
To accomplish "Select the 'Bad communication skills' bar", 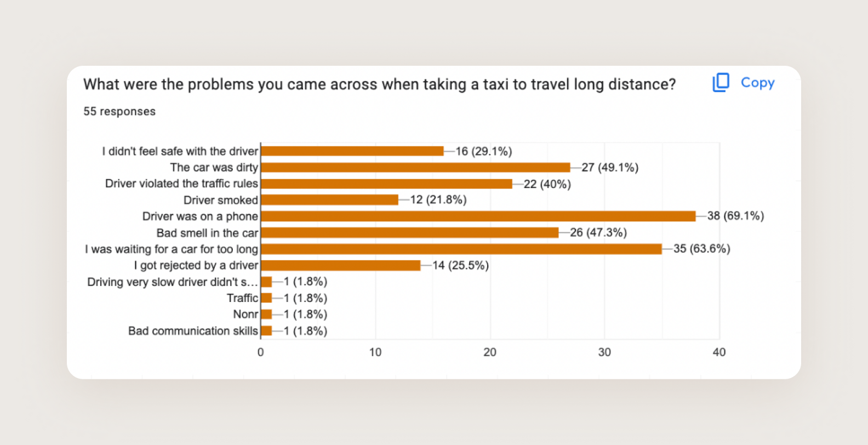I will tap(267, 331).
